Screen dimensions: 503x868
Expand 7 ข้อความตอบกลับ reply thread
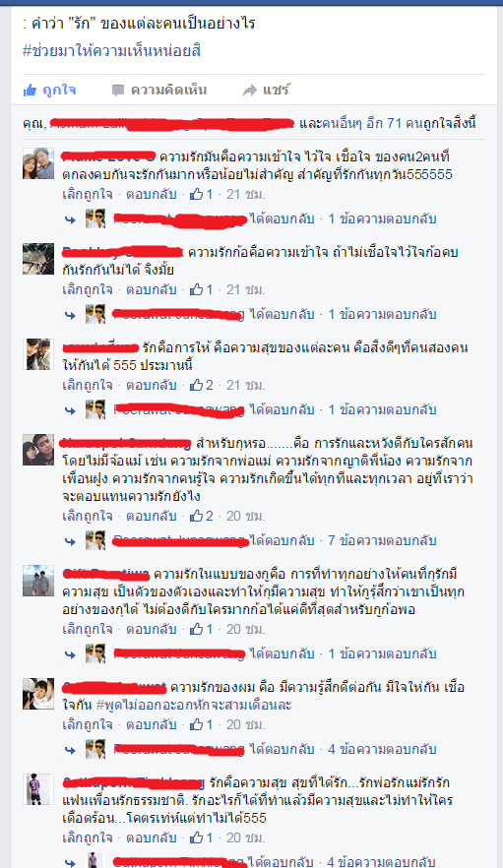coord(382,540)
